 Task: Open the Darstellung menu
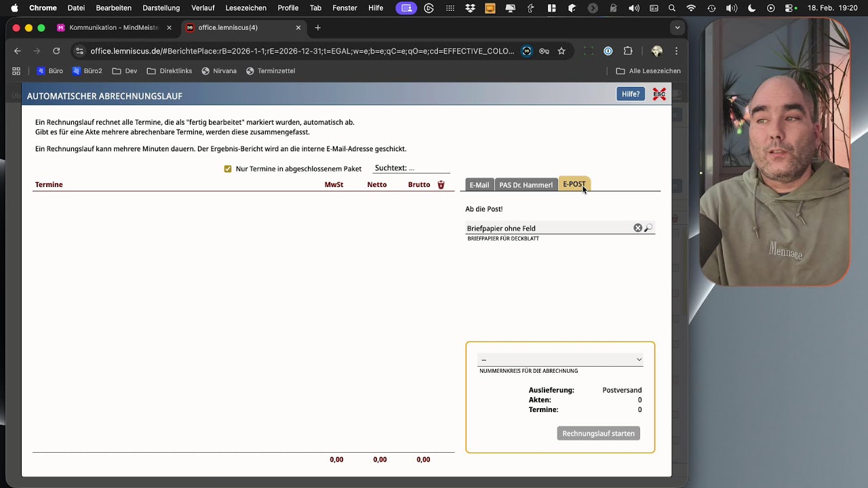161,8
